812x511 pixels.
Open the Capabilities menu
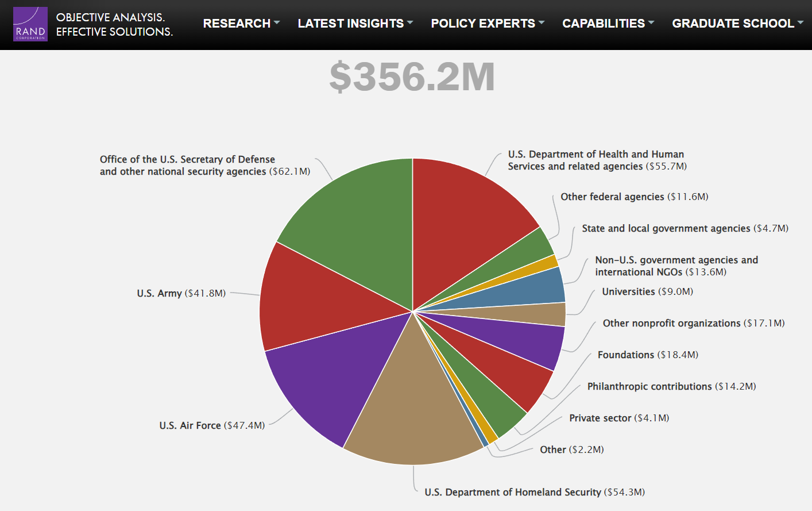(x=608, y=24)
